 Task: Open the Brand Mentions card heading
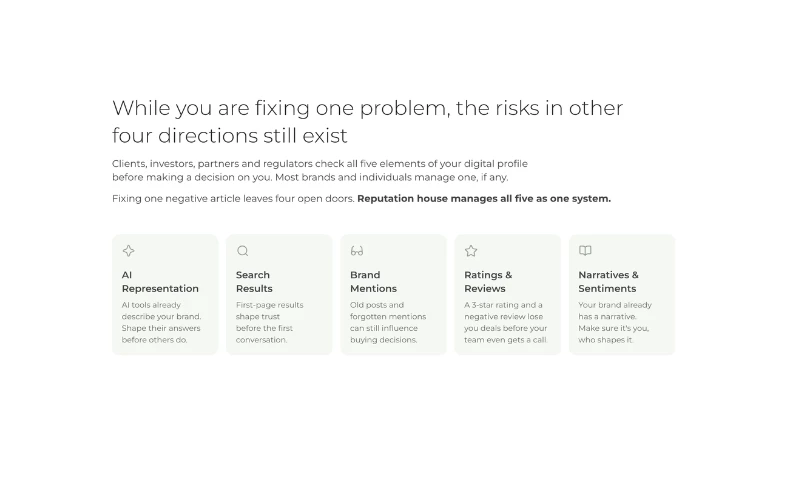point(373,282)
